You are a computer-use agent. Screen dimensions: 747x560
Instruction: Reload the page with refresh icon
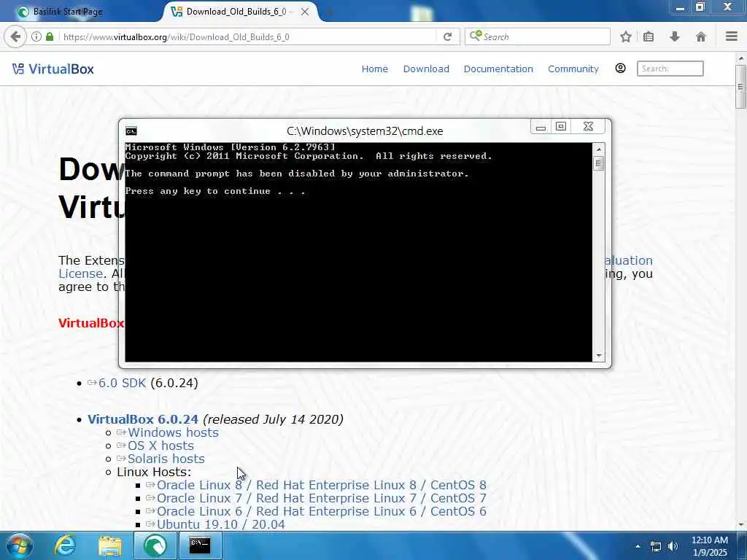[x=447, y=36]
